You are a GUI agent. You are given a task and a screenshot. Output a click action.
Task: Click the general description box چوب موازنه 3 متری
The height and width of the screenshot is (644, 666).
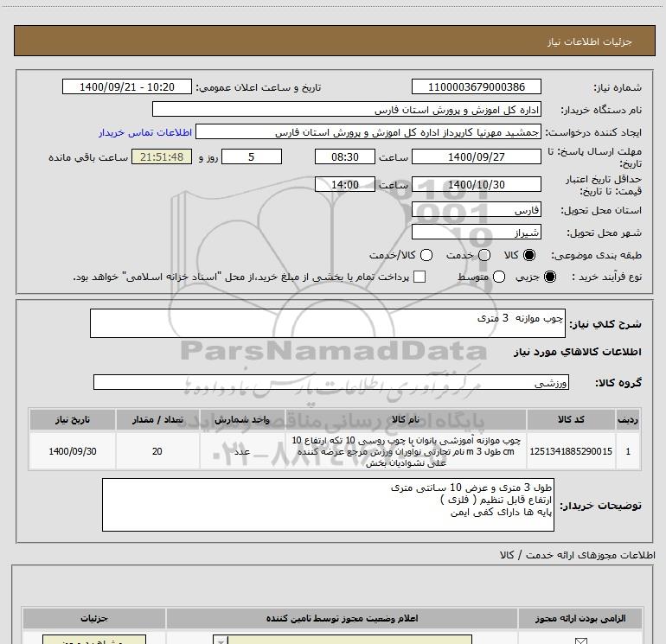point(328,323)
